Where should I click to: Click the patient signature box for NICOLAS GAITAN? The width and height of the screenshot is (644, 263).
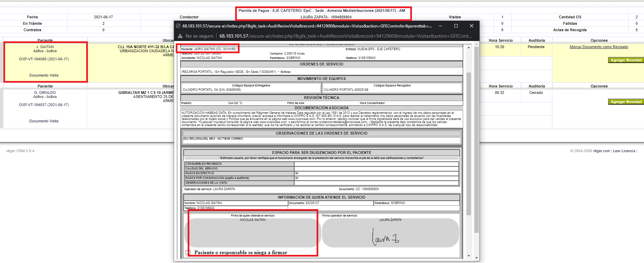coord(253,233)
